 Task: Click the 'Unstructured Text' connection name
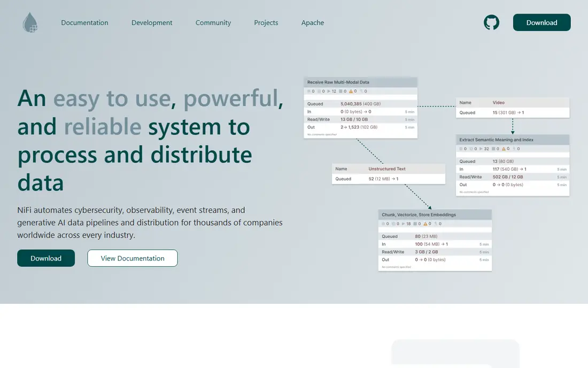click(386, 169)
